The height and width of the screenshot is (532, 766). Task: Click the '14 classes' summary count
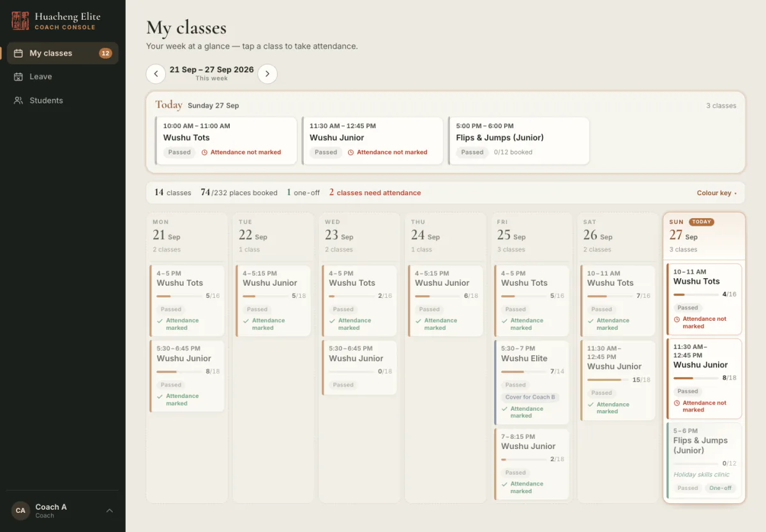(x=172, y=193)
